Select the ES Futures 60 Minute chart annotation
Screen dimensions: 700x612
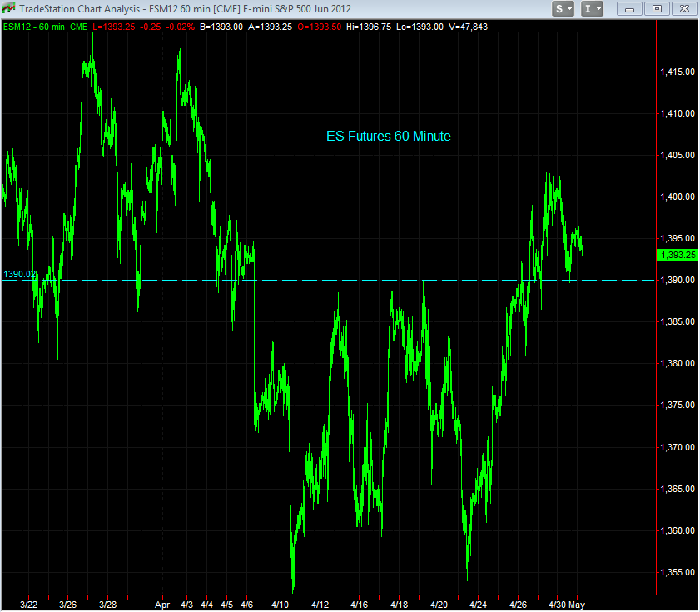click(x=389, y=137)
